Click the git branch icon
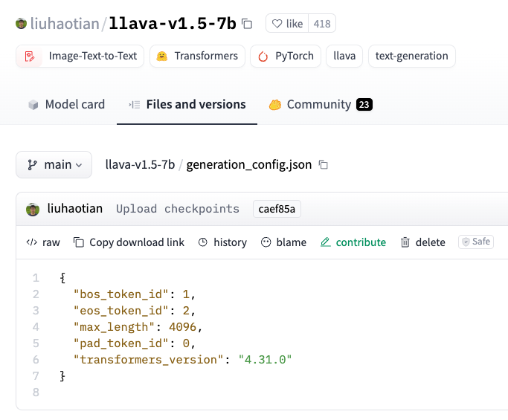Viewport: 508px width, 420px height. (x=33, y=165)
